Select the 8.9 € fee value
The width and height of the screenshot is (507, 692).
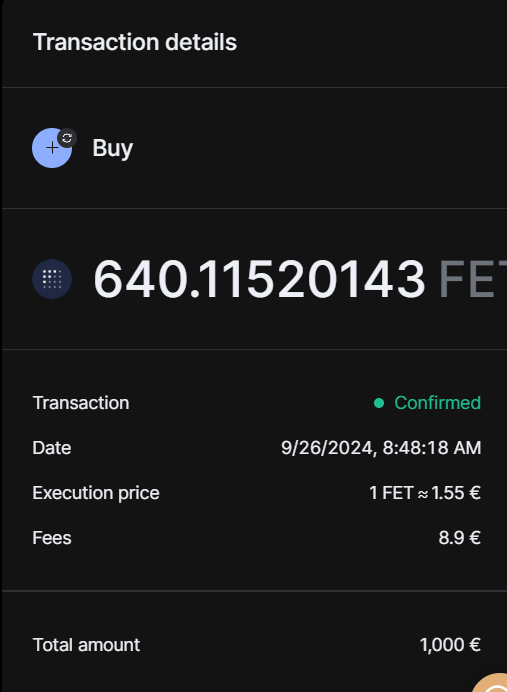click(459, 538)
